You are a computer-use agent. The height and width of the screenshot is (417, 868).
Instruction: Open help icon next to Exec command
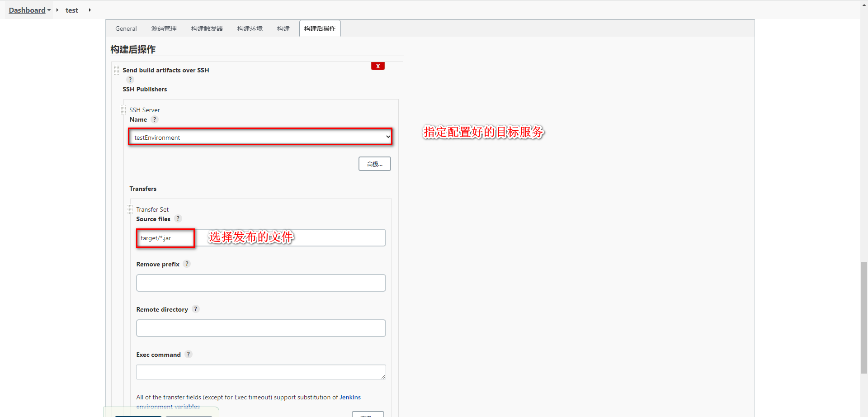[x=189, y=354]
